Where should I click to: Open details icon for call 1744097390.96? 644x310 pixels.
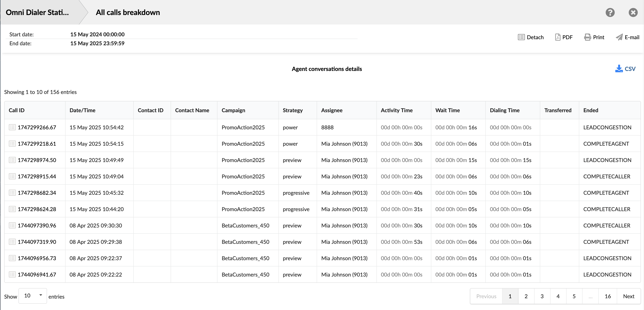coord(12,225)
